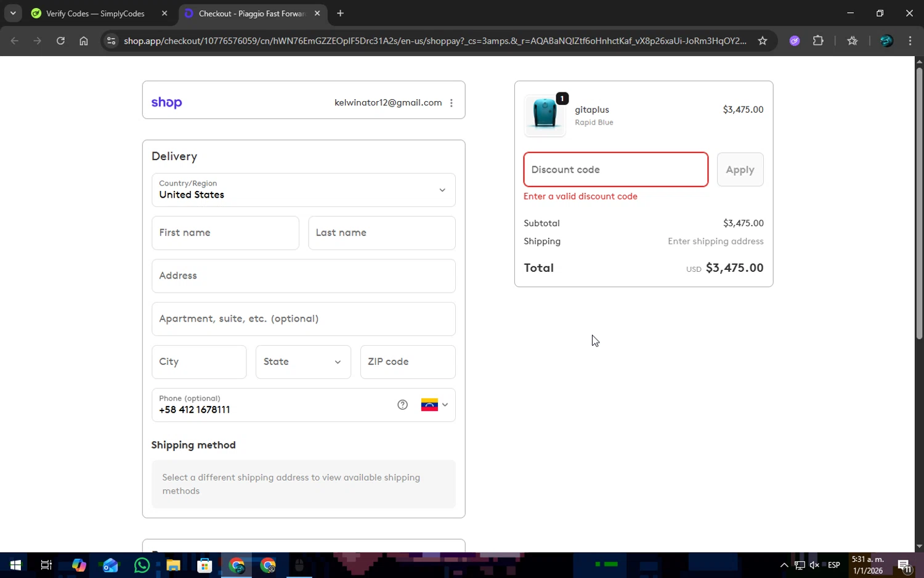Close the Verify Codes — SimplyCodes tab
924x578 pixels.
tap(164, 13)
